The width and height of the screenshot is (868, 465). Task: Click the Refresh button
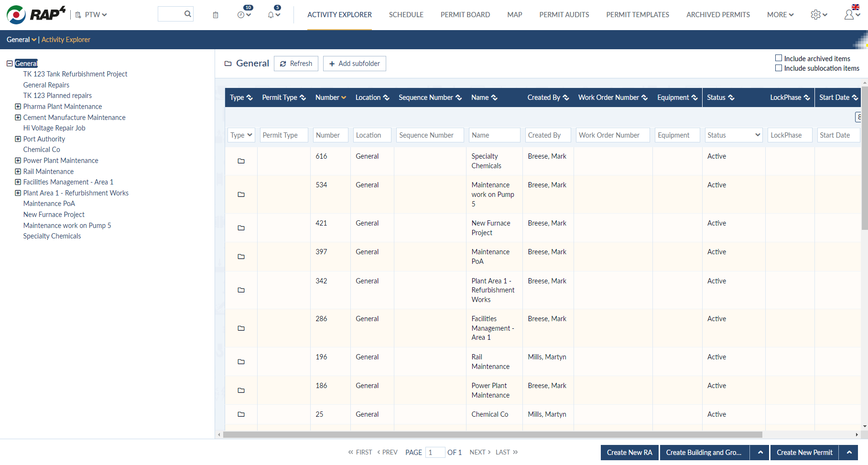pyautogui.click(x=296, y=64)
